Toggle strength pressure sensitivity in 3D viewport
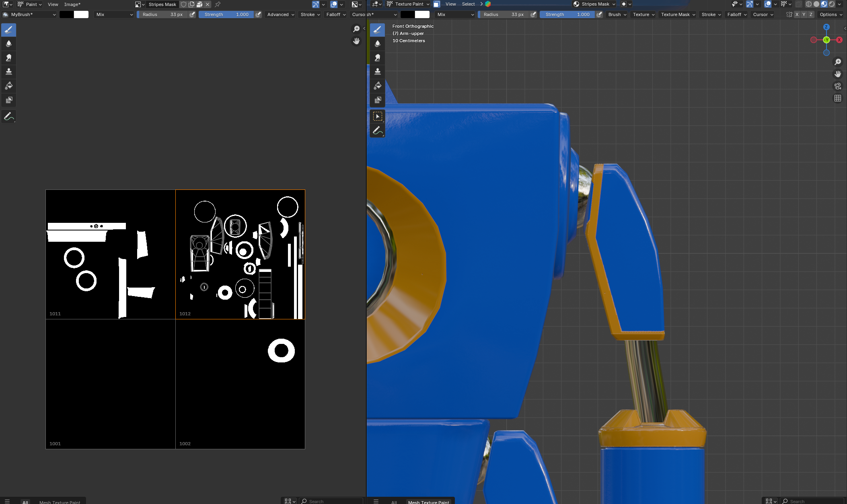The image size is (847, 504). [x=599, y=14]
